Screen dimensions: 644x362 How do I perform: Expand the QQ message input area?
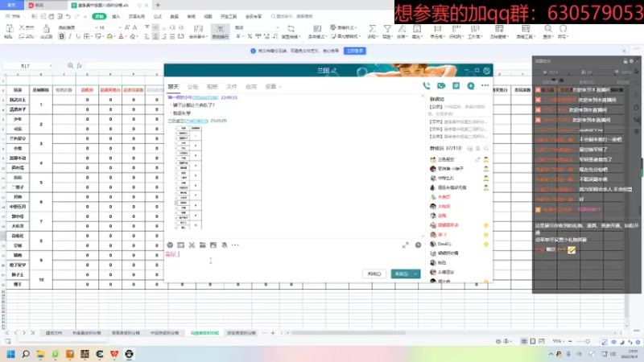click(406, 245)
